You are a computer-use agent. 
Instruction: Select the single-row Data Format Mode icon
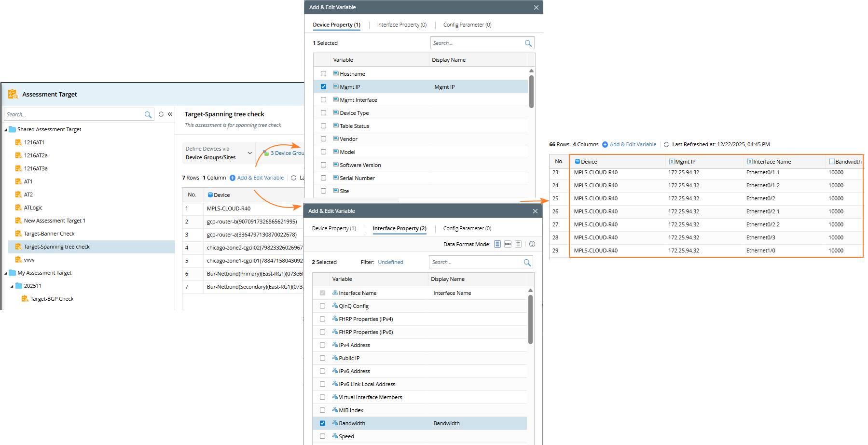508,244
